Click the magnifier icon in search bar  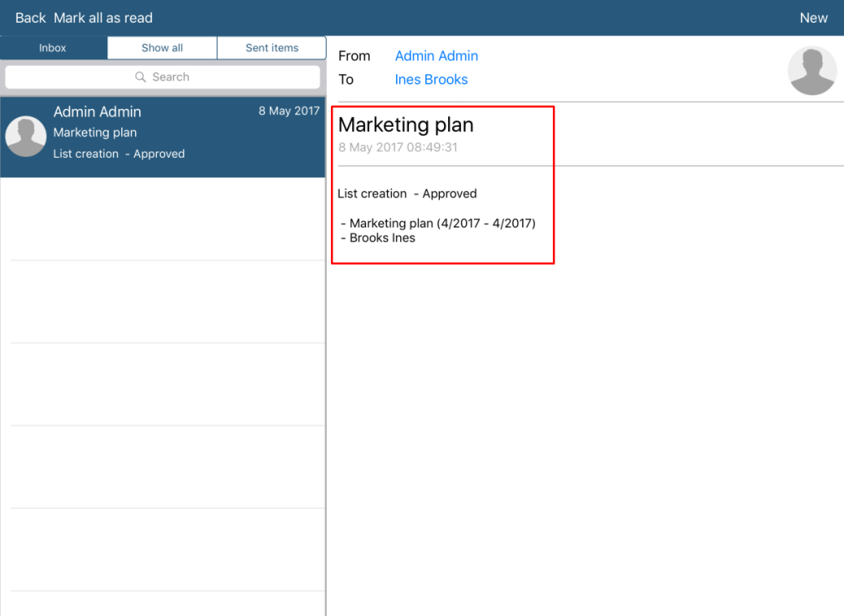pos(141,77)
